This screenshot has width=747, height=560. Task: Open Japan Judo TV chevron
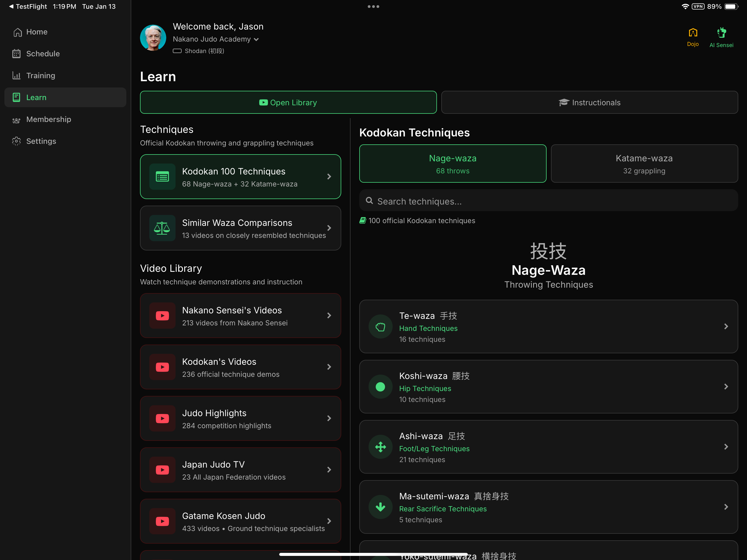point(329,469)
